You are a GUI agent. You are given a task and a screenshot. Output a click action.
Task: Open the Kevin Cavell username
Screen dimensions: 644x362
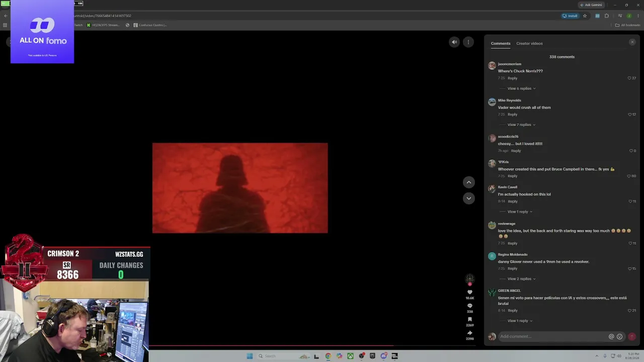tap(508, 187)
